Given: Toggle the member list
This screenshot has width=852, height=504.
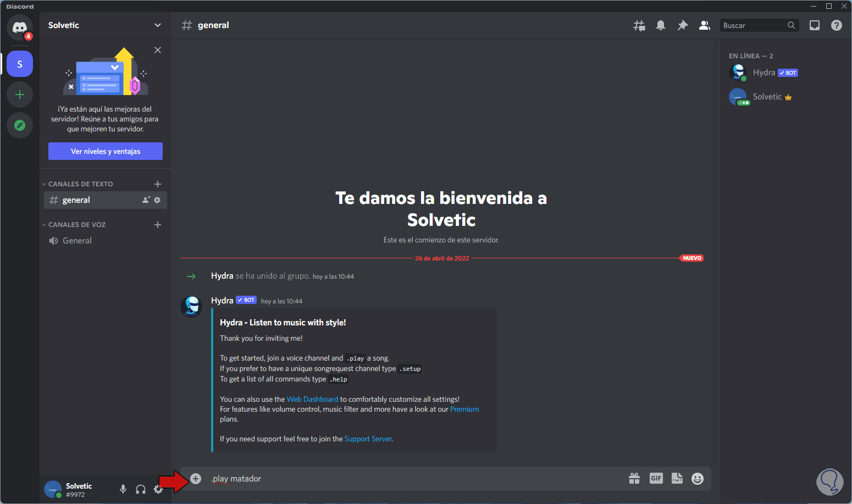Looking at the screenshot, I should (704, 25).
